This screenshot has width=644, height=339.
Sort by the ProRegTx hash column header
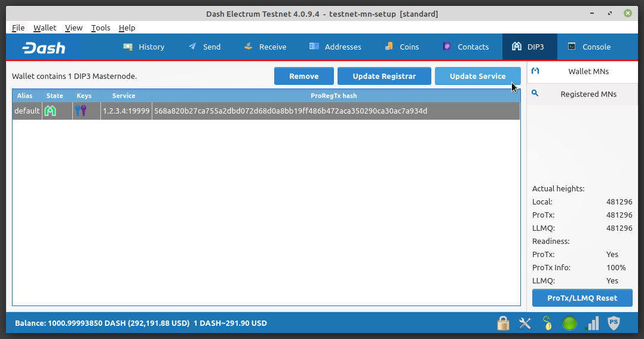click(x=334, y=96)
